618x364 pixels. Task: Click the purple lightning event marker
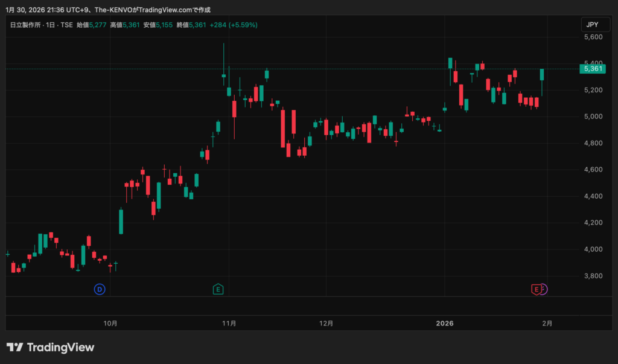(544, 290)
